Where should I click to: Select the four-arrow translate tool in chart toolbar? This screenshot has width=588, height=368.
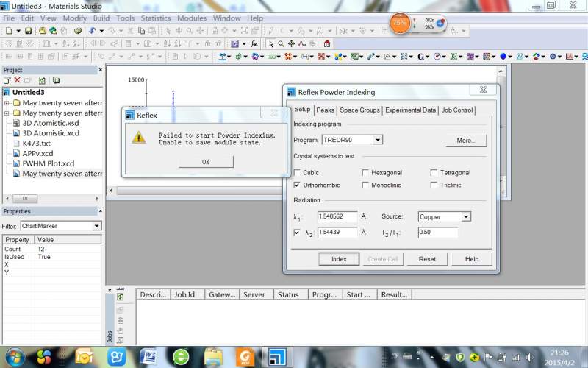(x=291, y=44)
